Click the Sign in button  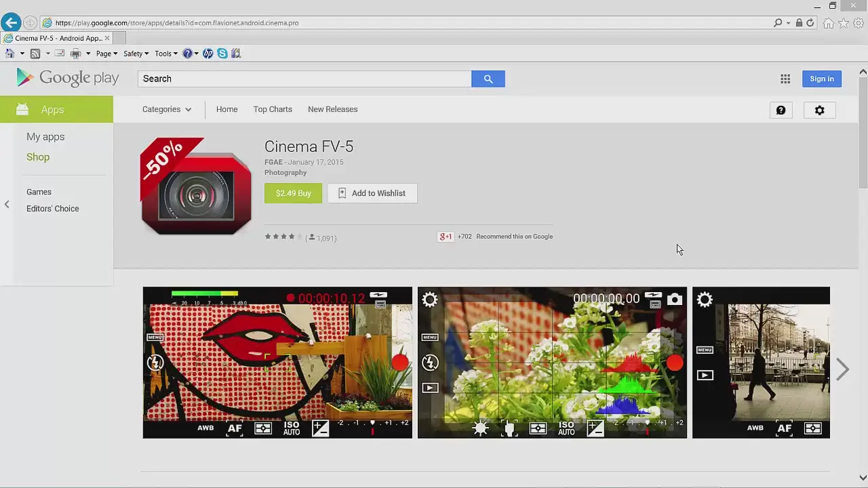pyautogui.click(x=822, y=79)
